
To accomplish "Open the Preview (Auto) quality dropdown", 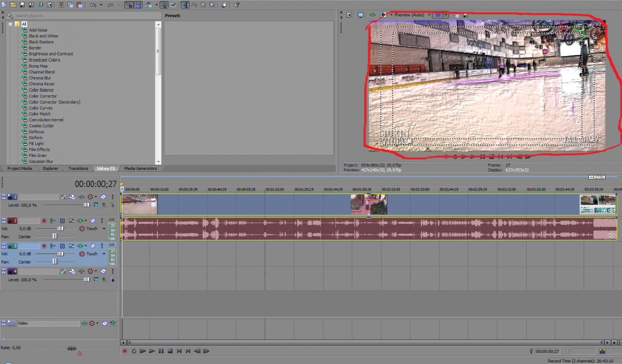I will click(413, 15).
